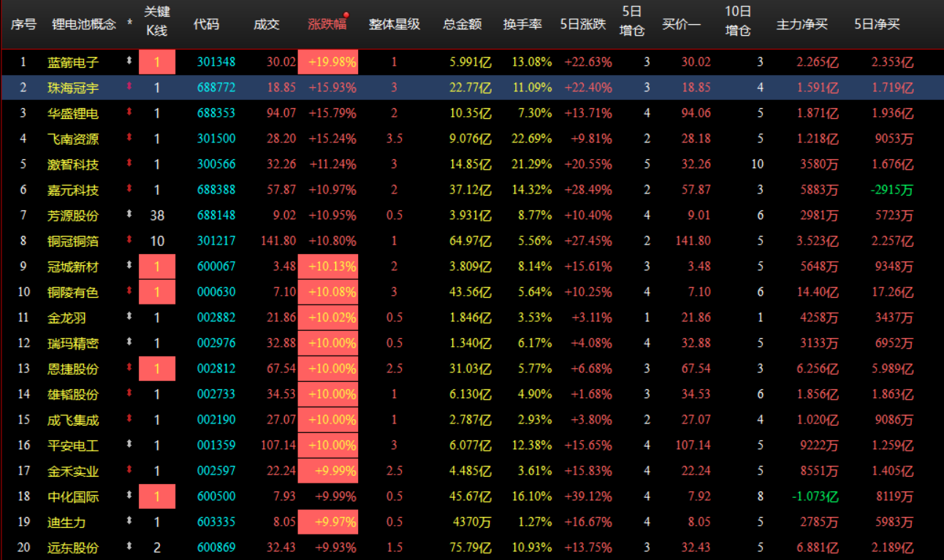Screen dimensions: 944x560
Task: Select 5-day change +39.12%
Action: (x=588, y=496)
